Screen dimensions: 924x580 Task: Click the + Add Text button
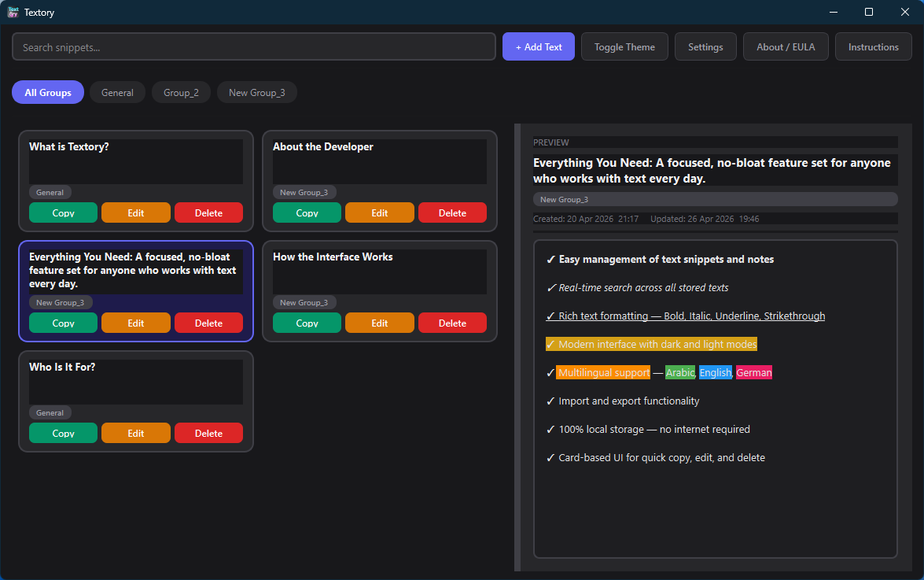tap(538, 46)
